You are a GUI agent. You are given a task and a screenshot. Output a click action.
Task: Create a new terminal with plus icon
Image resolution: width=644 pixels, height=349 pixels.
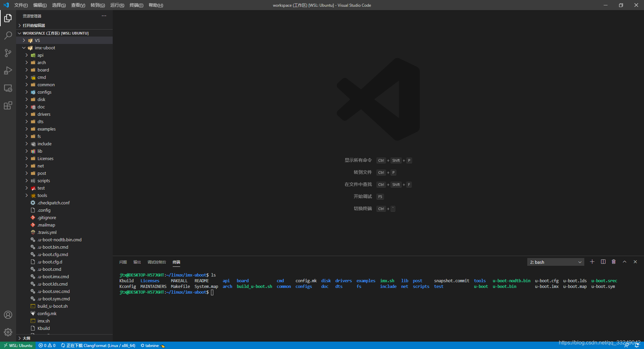coord(592,262)
